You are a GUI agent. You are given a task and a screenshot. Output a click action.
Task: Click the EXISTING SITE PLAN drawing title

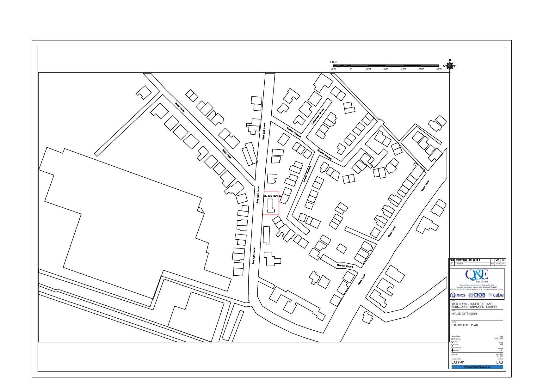(465, 325)
